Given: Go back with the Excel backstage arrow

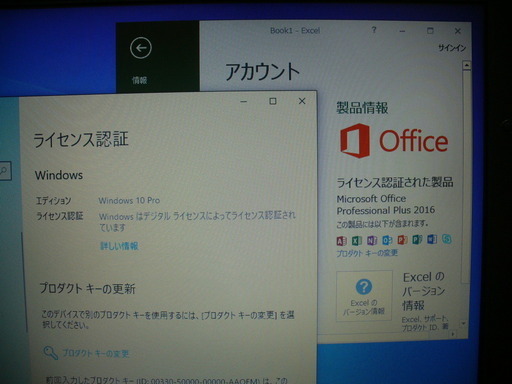Looking at the screenshot, I should 141,48.
